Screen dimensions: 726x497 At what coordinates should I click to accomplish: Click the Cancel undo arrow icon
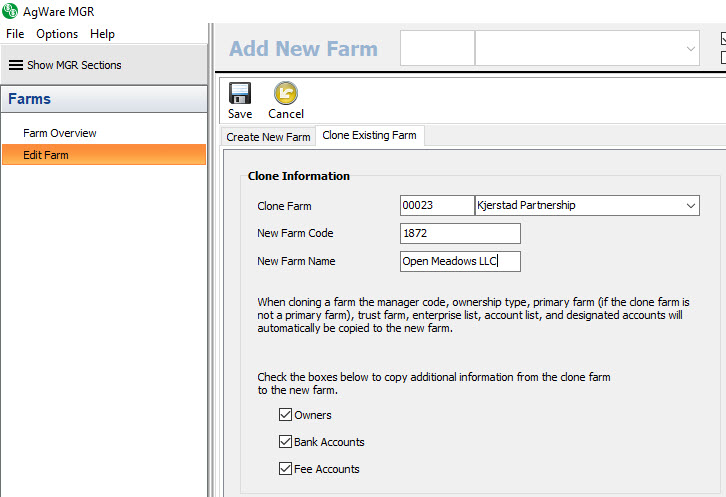click(x=286, y=93)
